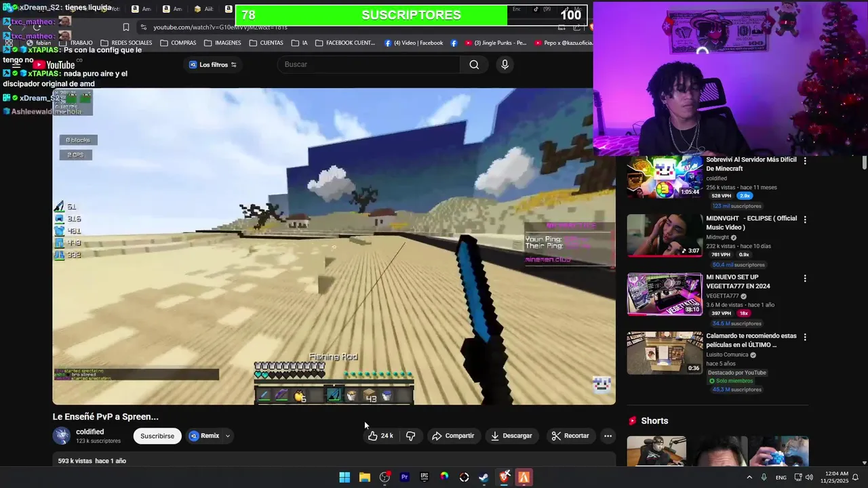Launch Adobe Premiere Pro from taskbar
The image size is (868, 488).
click(x=405, y=477)
